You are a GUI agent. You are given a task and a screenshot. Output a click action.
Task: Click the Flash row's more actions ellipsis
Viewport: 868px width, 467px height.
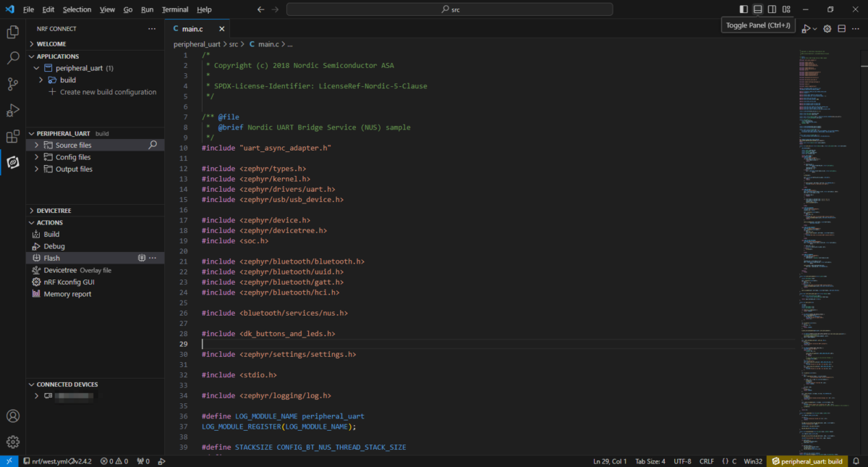(153, 258)
